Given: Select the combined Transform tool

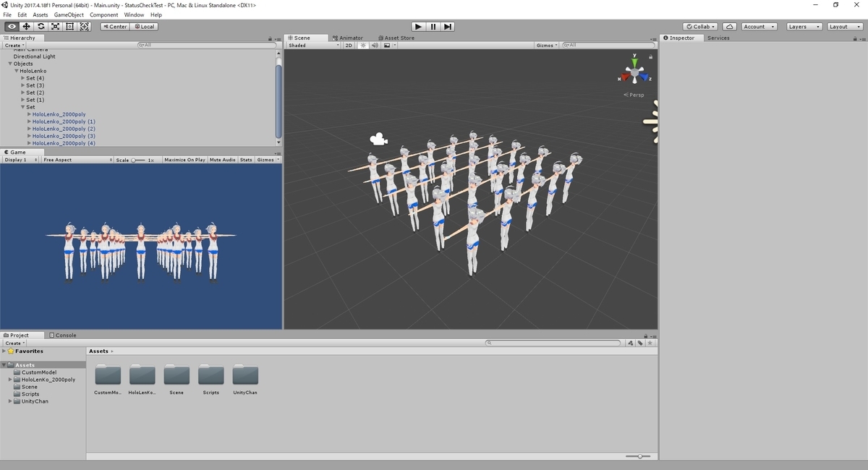Looking at the screenshot, I should (x=84, y=27).
